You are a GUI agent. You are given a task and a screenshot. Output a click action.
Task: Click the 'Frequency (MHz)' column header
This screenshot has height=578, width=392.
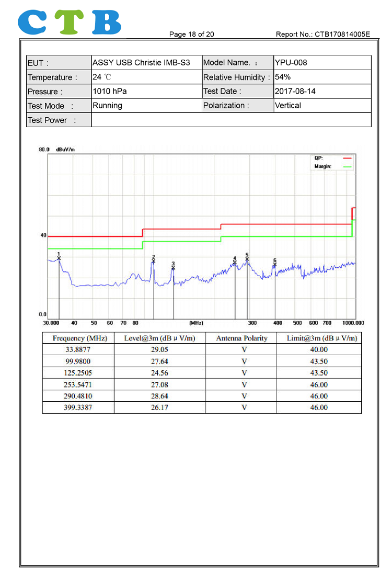(79, 338)
